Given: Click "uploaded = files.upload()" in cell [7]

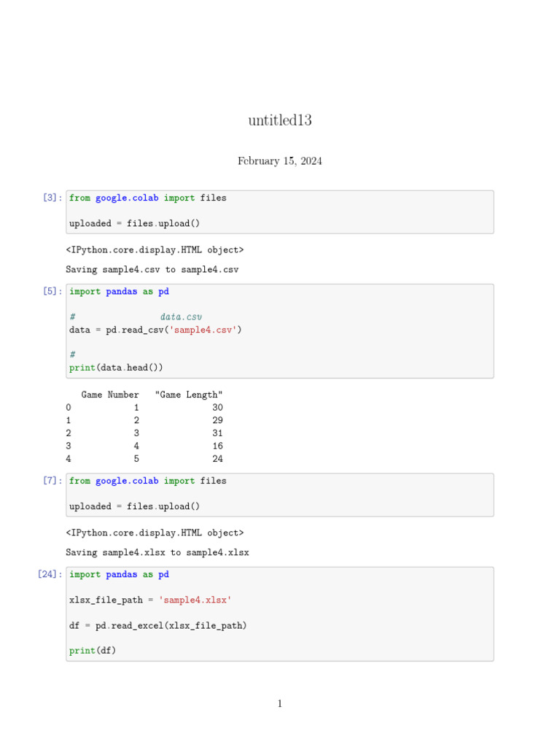Looking at the screenshot, I should pyautogui.click(x=134, y=506).
